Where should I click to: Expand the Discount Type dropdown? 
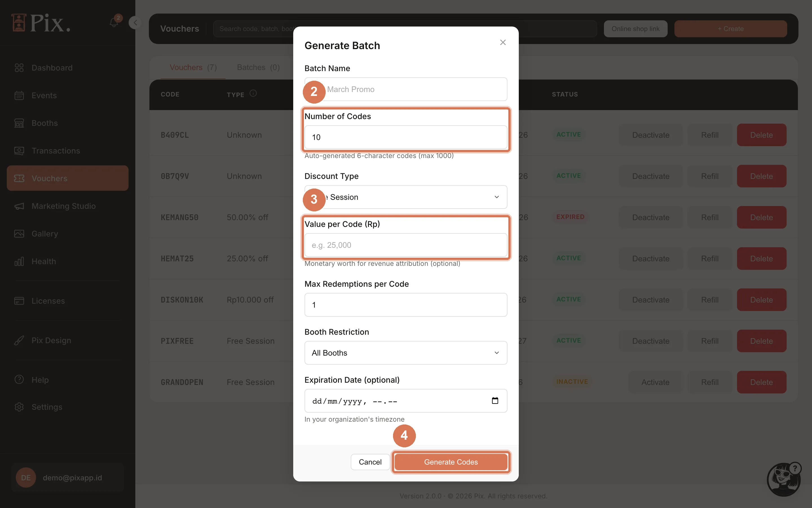click(x=406, y=197)
